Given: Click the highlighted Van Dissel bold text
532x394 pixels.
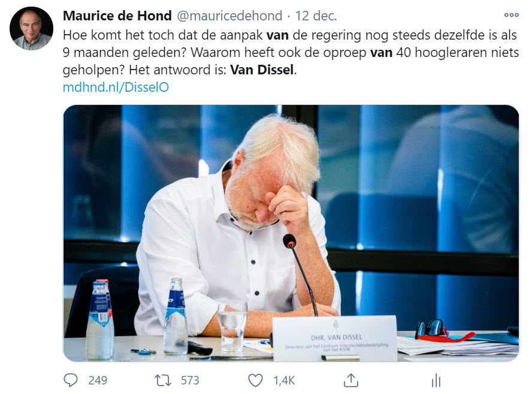Looking at the screenshot, I should (x=262, y=70).
